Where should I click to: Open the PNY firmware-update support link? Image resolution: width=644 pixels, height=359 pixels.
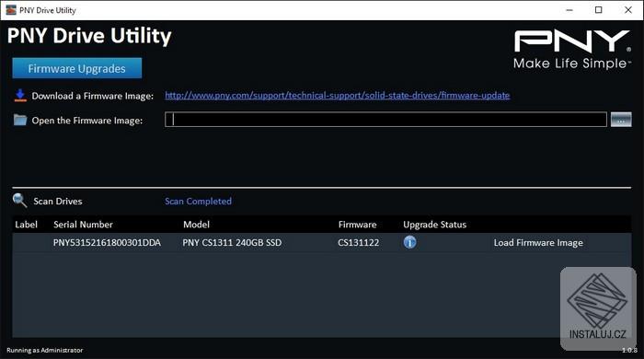click(338, 96)
